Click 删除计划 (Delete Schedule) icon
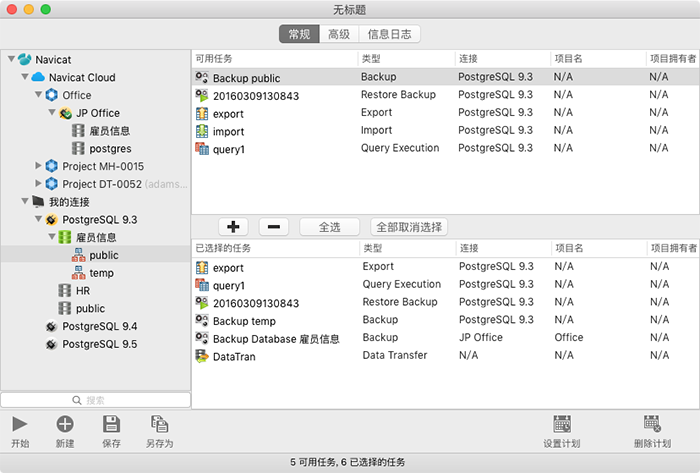Viewport: 700px width, 473px height. click(652, 424)
